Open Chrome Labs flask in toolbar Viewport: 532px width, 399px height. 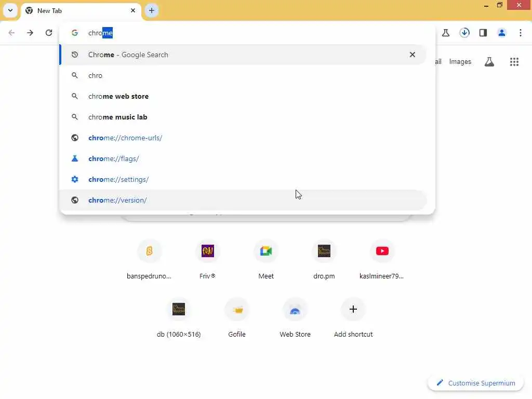click(x=446, y=33)
